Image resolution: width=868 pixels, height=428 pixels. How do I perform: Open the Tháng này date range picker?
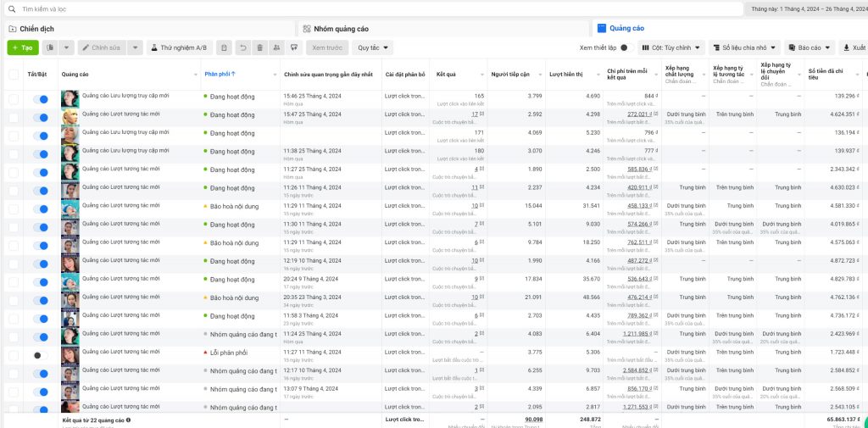click(808, 9)
